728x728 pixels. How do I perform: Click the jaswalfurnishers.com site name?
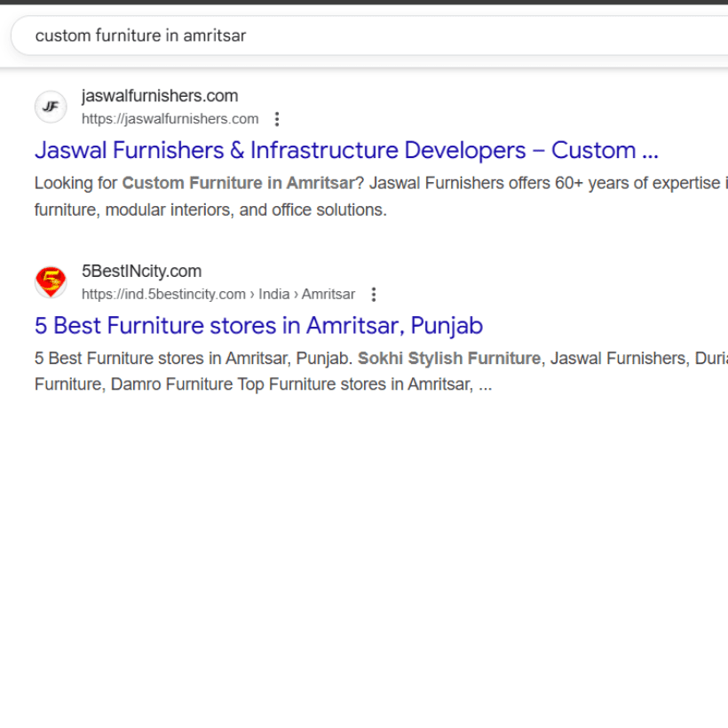(159, 95)
